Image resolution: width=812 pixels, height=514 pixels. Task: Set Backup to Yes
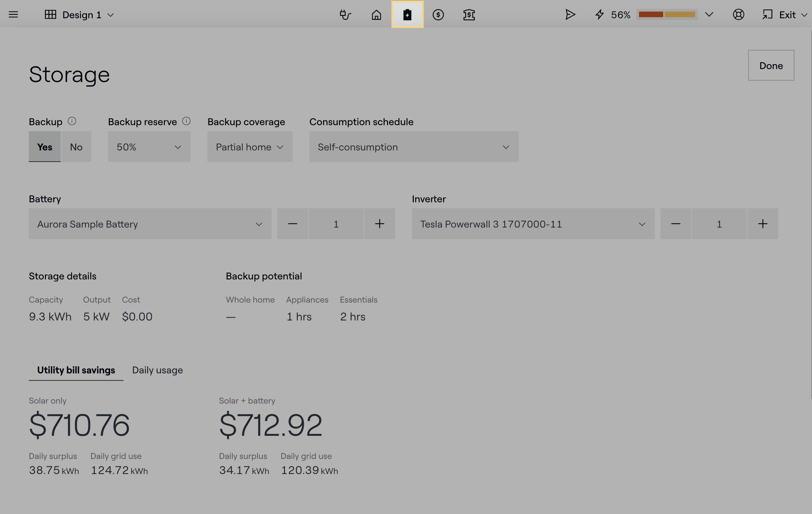click(x=45, y=147)
